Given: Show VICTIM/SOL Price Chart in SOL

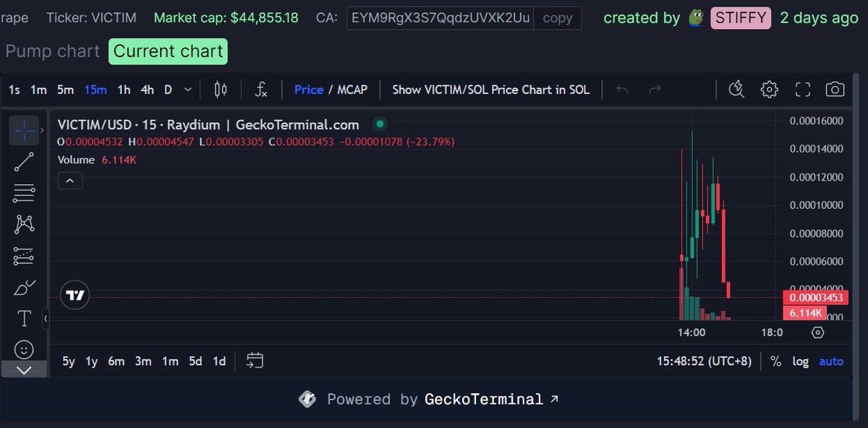Looking at the screenshot, I should pos(490,90).
